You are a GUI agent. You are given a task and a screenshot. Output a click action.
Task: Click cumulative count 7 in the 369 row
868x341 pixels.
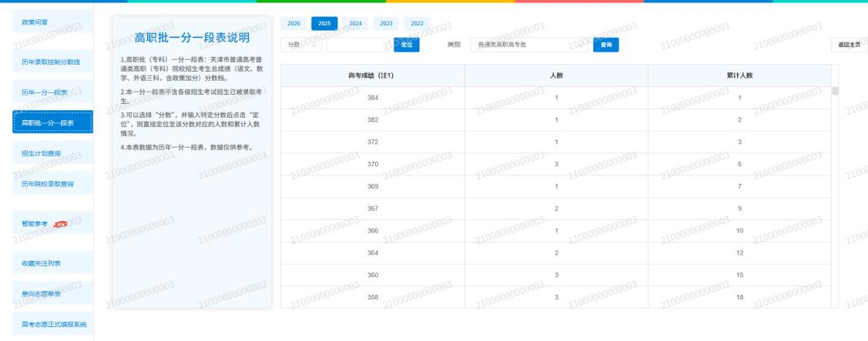(739, 186)
